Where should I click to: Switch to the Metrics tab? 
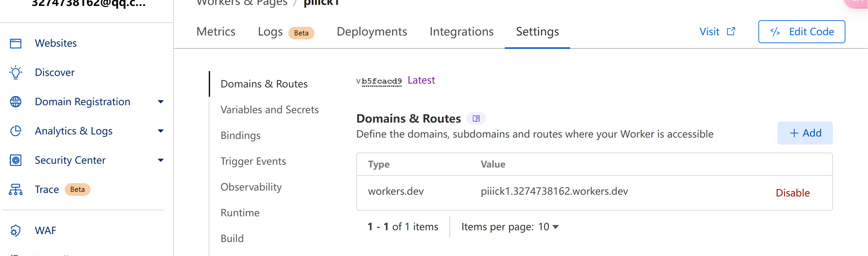point(216,32)
